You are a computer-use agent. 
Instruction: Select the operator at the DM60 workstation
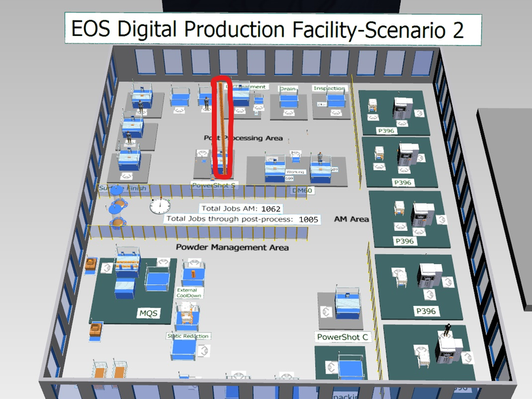[x=320, y=156]
